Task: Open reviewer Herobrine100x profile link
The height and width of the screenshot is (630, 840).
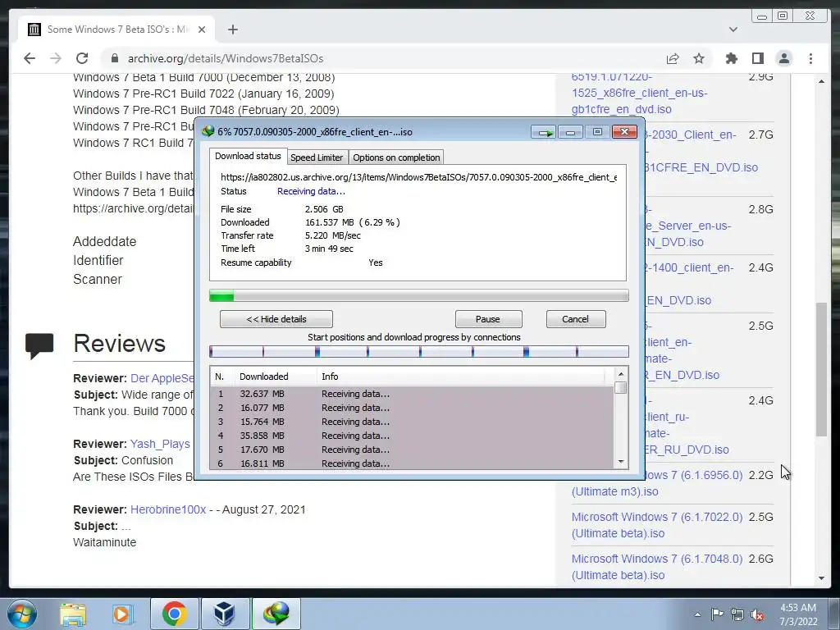Action: pos(168,509)
